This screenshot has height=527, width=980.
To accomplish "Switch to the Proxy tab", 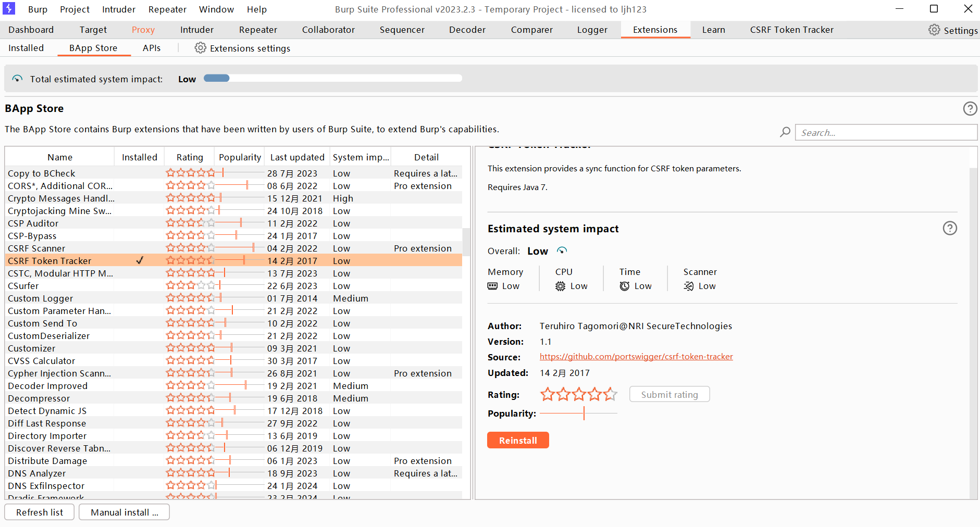I will click(143, 30).
